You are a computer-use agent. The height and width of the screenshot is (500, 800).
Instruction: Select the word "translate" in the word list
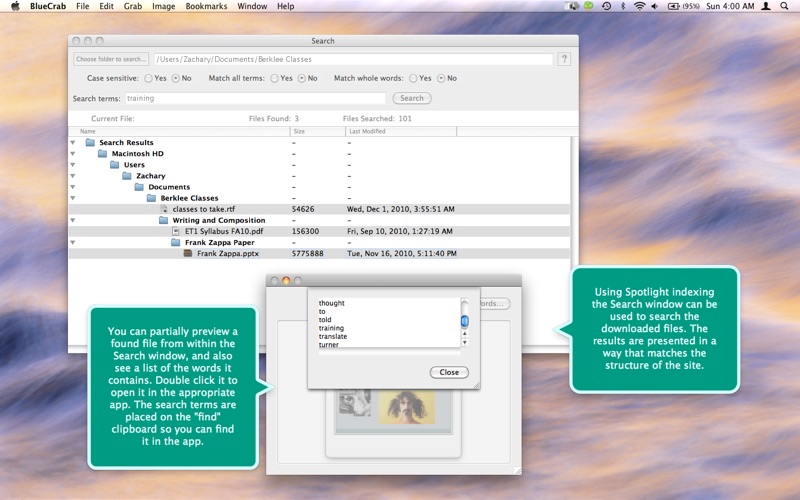pyautogui.click(x=333, y=336)
